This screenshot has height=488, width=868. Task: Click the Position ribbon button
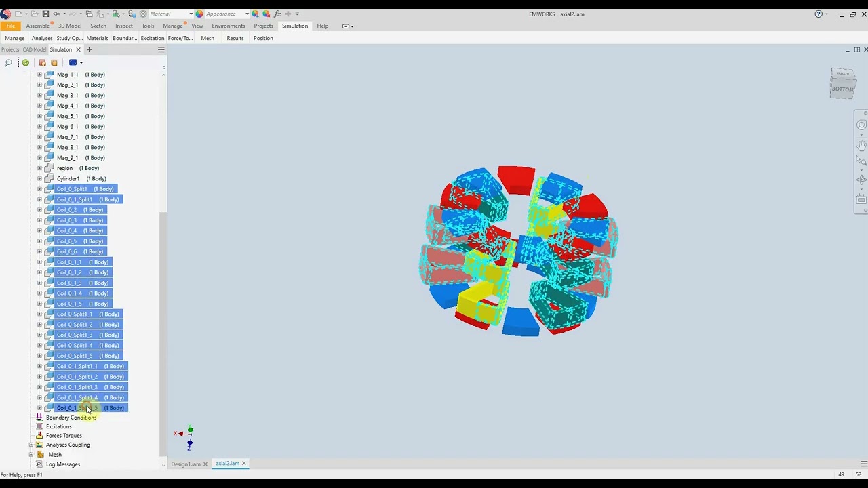pyautogui.click(x=263, y=38)
